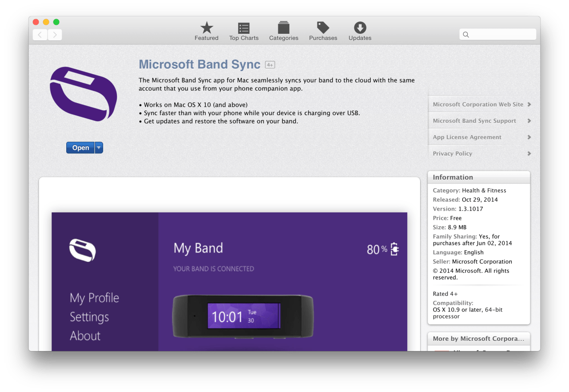Browse the Categories section
The image size is (569, 392).
(284, 31)
